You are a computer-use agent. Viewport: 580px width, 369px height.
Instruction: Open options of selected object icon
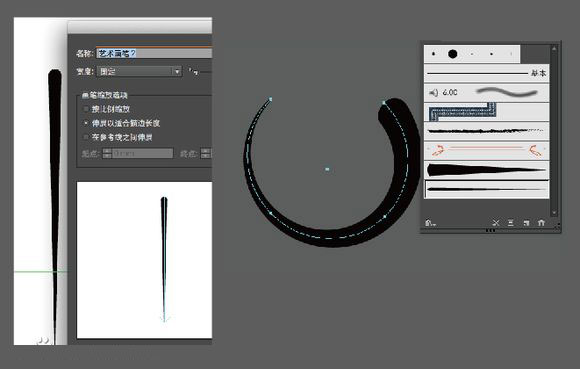coord(511,223)
